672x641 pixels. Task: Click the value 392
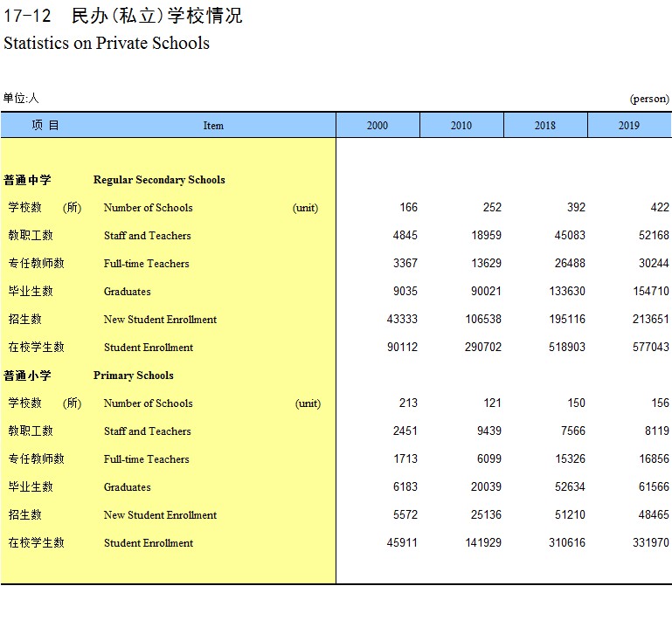(x=576, y=208)
